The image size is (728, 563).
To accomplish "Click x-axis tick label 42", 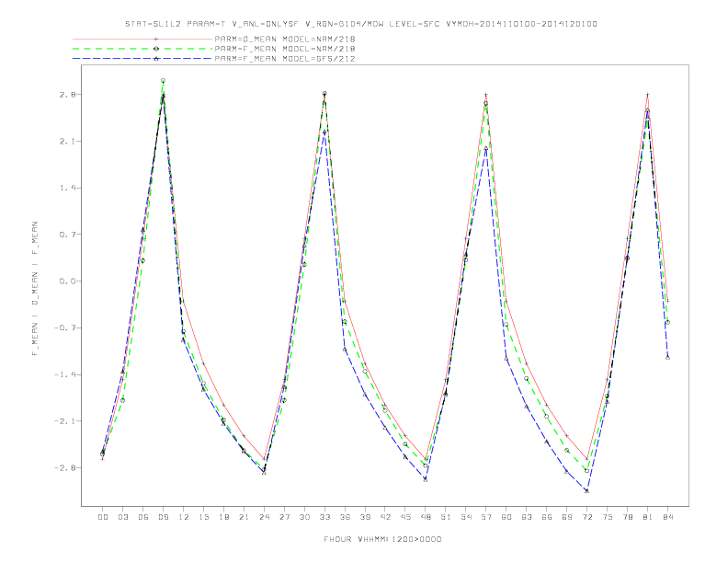I will [x=385, y=517].
